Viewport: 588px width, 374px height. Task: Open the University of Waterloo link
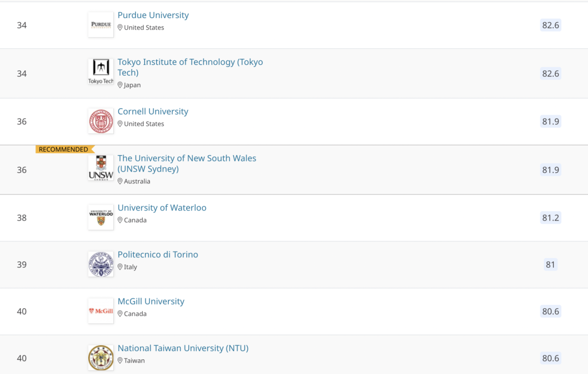[162, 208]
